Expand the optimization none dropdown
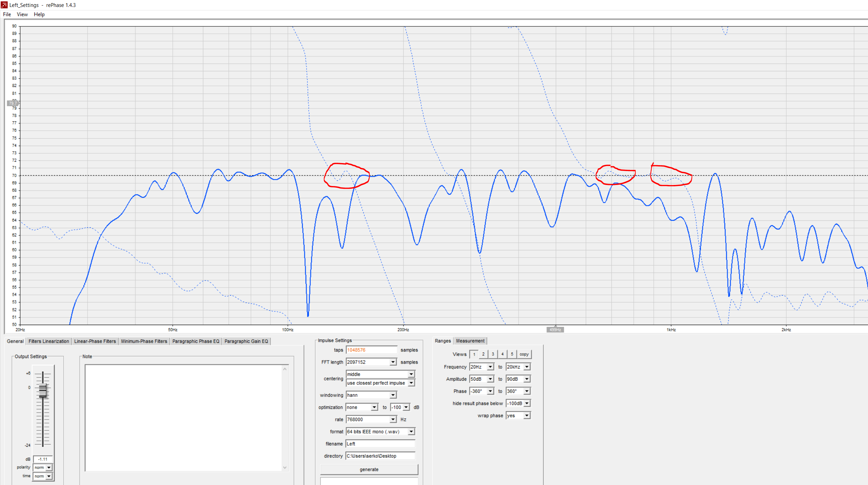 point(374,407)
